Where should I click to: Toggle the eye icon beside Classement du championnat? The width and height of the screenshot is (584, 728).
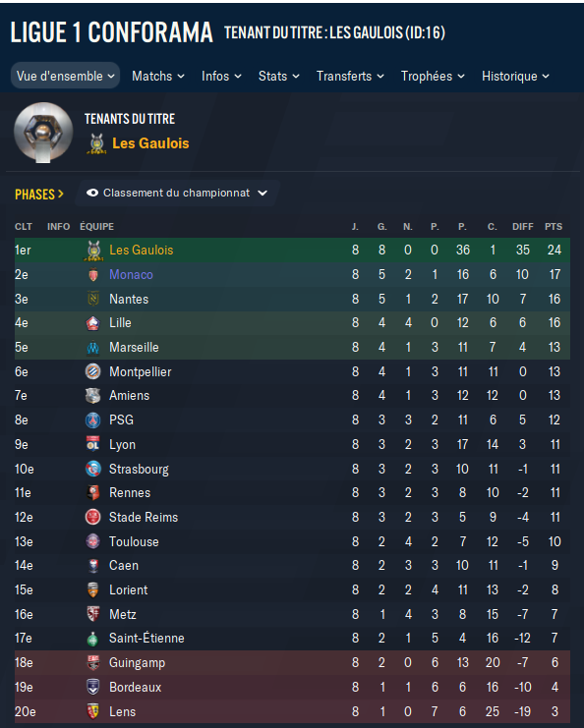point(92,193)
